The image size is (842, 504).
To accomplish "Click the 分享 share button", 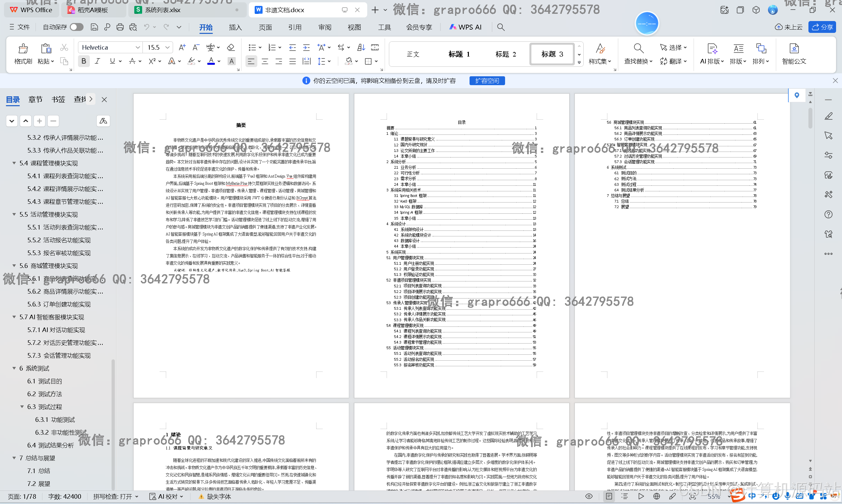I will [x=822, y=27].
